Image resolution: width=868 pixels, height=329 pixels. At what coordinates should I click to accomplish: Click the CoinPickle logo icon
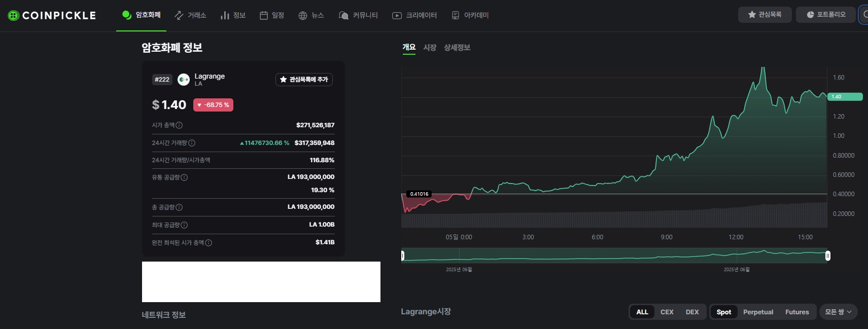(x=14, y=15)
